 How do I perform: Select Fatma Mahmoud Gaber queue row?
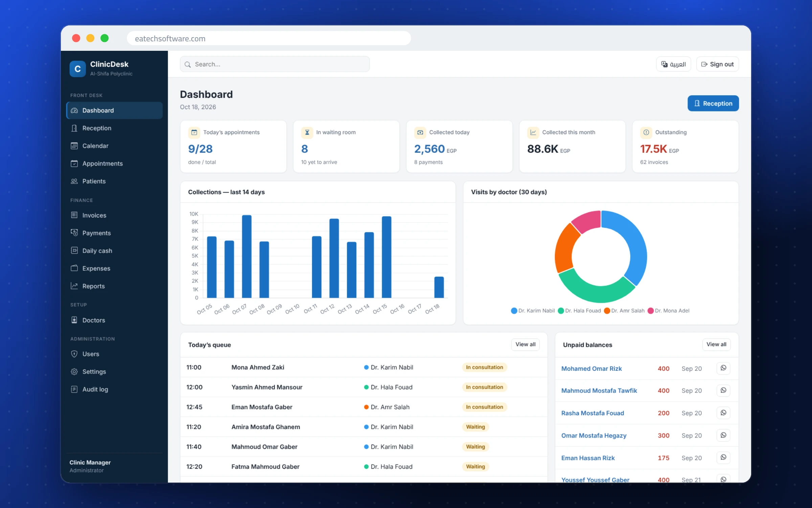pos(364,466)
